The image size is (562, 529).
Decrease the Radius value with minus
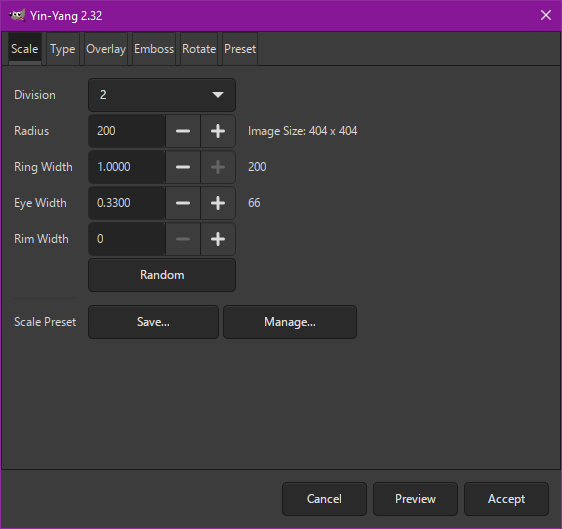click(x=183, y=131)
